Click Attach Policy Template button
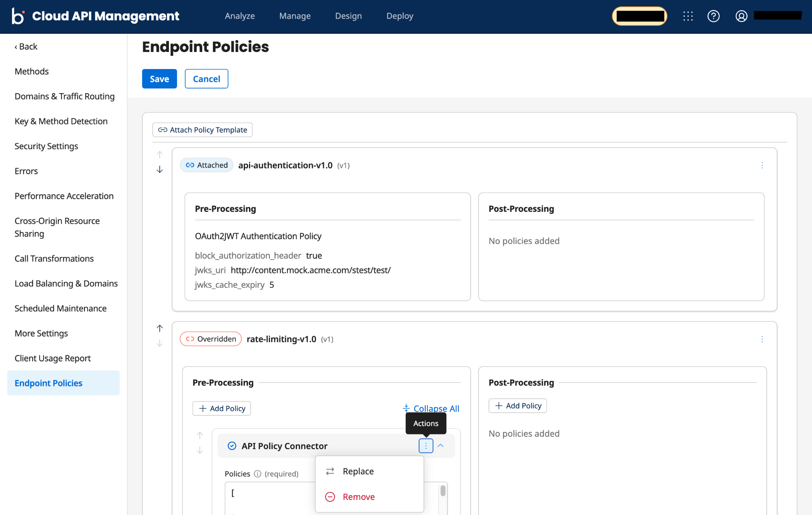The width and height of the screenshot is (812, 515). (203, 130)
